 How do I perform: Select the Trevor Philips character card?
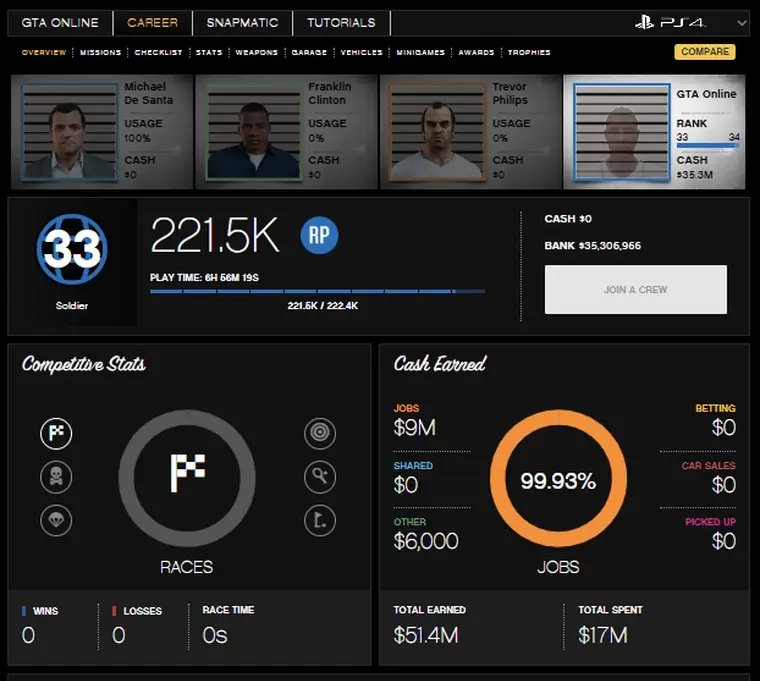[x=470, y=132]
